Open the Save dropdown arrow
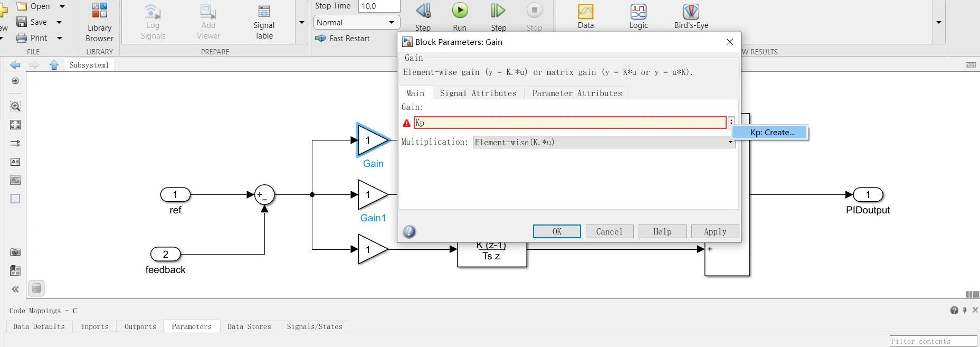Screen dimensions: 980x347 point(59,22)
